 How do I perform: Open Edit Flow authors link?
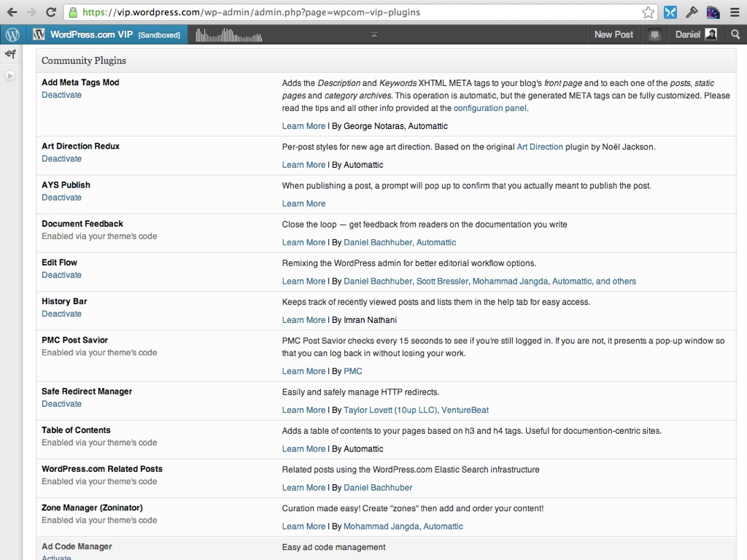pos(489,281)
